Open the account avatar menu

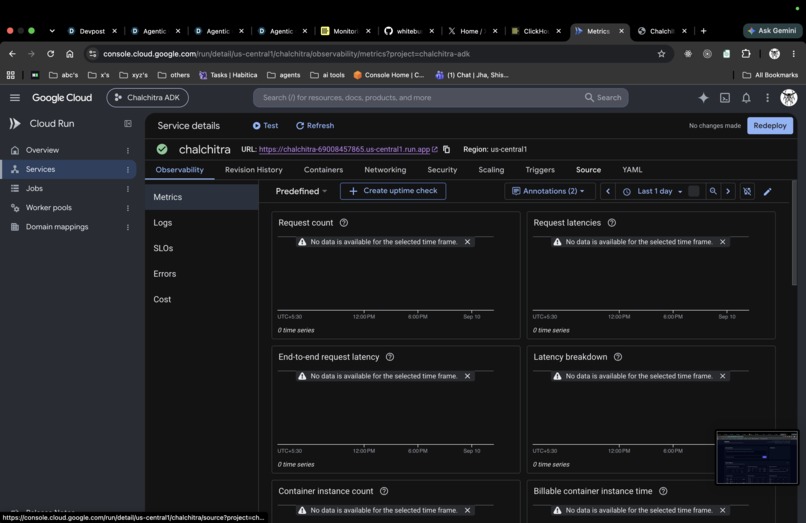(x=789, y=98)
